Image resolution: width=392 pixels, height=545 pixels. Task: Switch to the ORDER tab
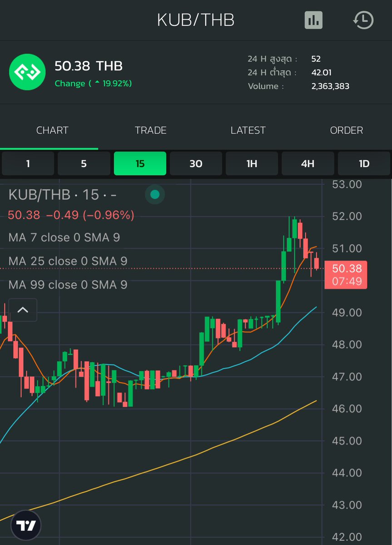tap(346, 130)
